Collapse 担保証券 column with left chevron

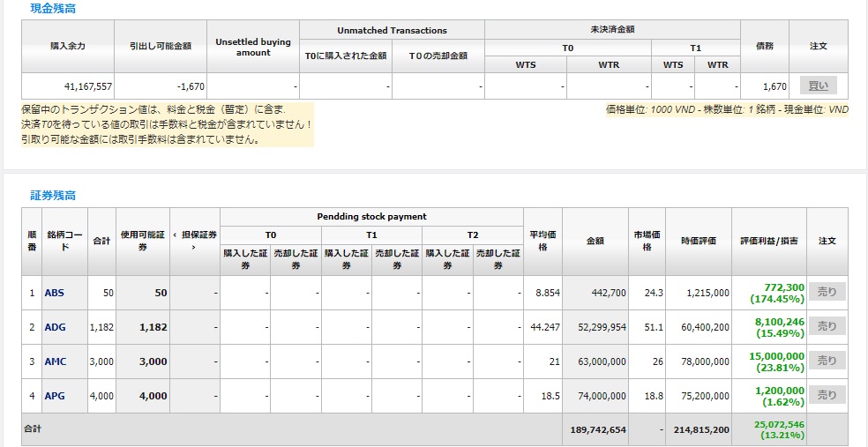coord(175,235)
